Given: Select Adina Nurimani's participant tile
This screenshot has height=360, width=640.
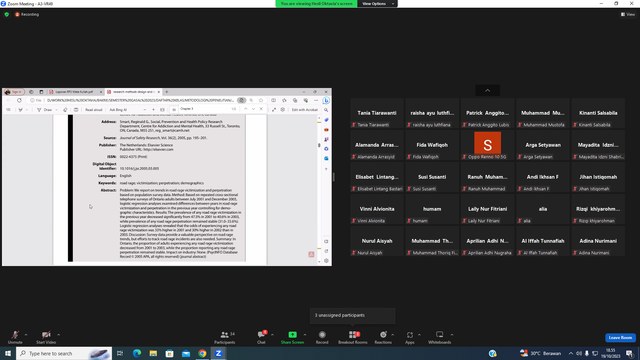Looking at the screenshot, I should [x=598, y=241].
